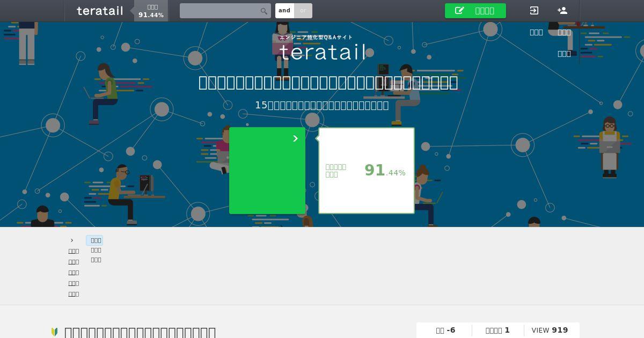Click the white 91.44% rate box

[x=367, y=171]
